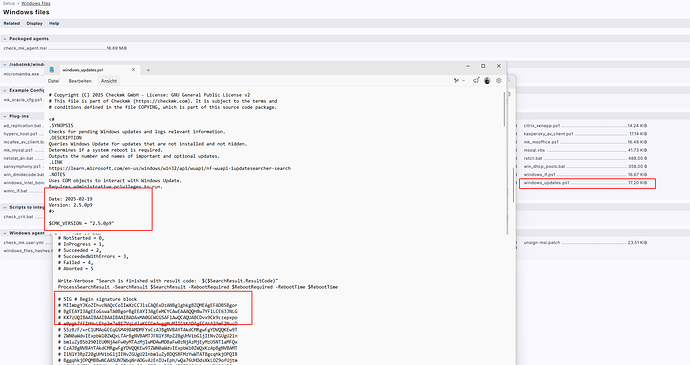Open the check_crit.bat script
Viewport: 690px width, 365px height.
click(x=18, y=217)
